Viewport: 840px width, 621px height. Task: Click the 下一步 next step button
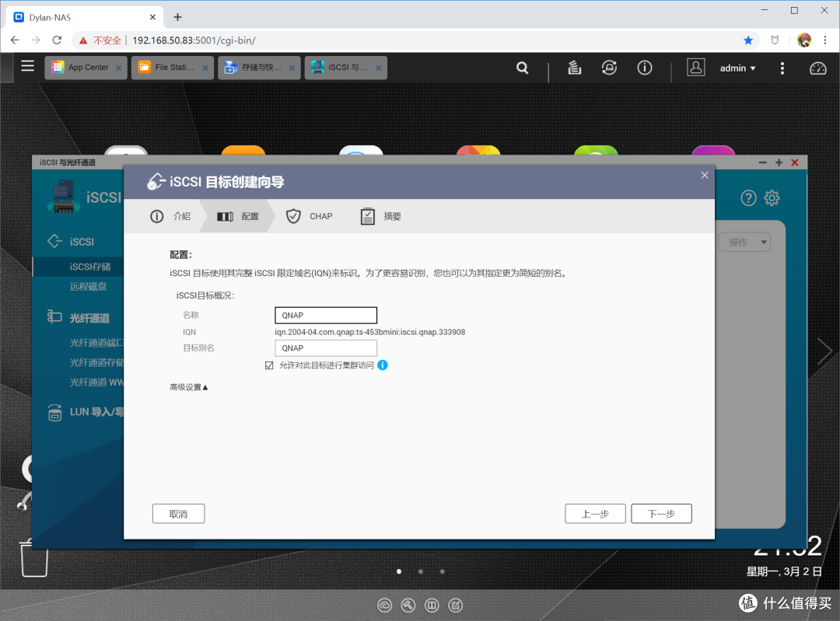pyautogui.click(x=662, y=514)
